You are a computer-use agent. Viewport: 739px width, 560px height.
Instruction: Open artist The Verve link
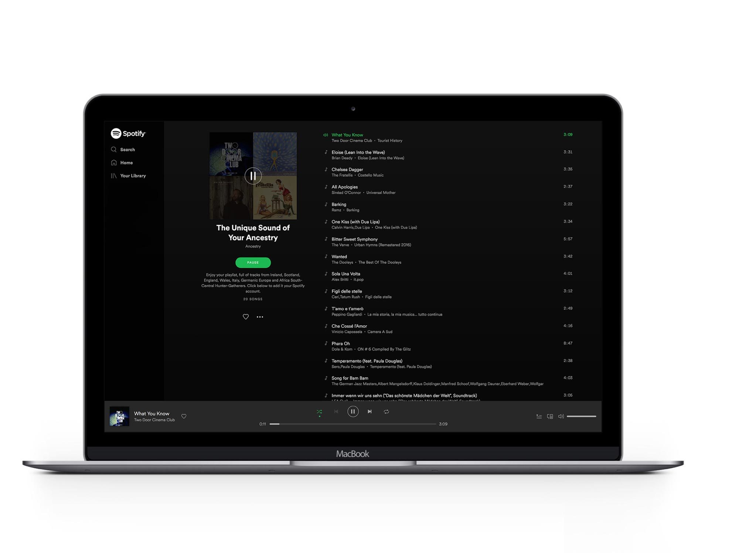coord(340,245)
